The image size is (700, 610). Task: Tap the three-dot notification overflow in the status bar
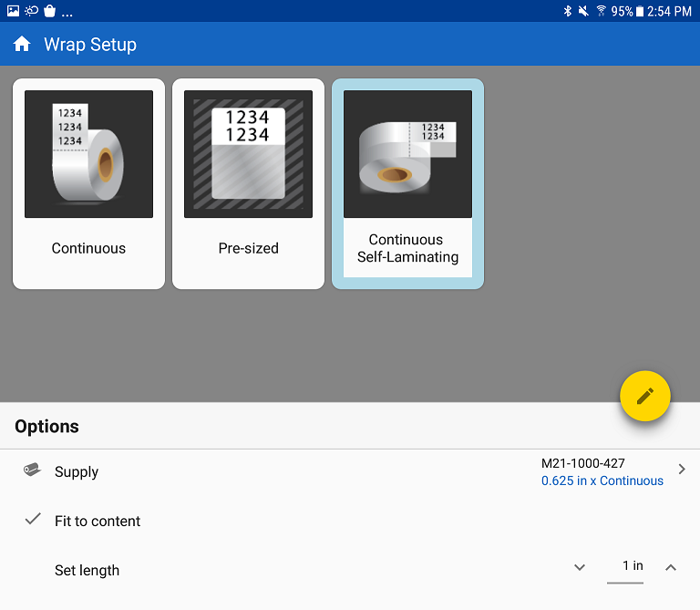67,15
